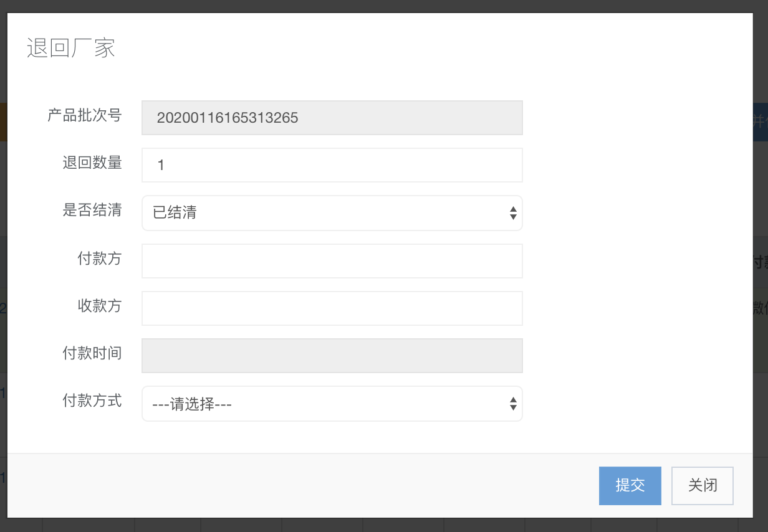
Task: Click the 退回厂家 dialog title
Action: click(x=70, y=48)
